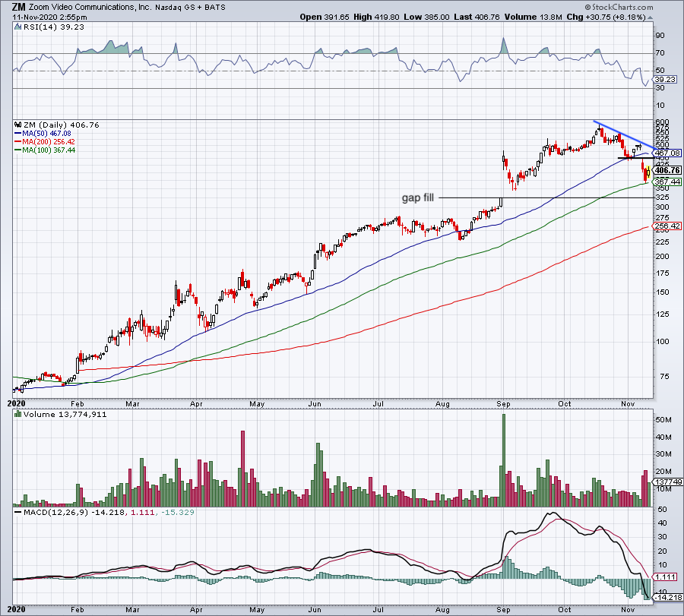Image resolution: width=684 pixels, height=616 pixels.
Task: Click the Zoom Video Communications, Inc. name
Action: [x=90, y=7]
